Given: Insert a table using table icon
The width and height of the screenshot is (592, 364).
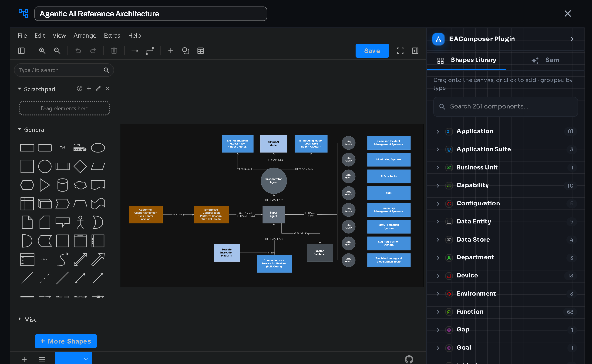Looking at the screenshot, I should [x=200, y=51].
